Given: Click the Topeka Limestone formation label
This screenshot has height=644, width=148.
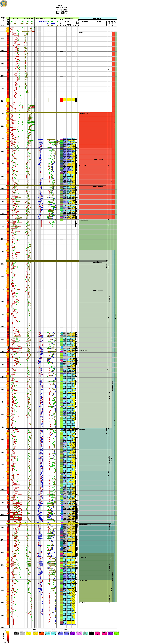Looking at the screenshot, I should point(97,290).
